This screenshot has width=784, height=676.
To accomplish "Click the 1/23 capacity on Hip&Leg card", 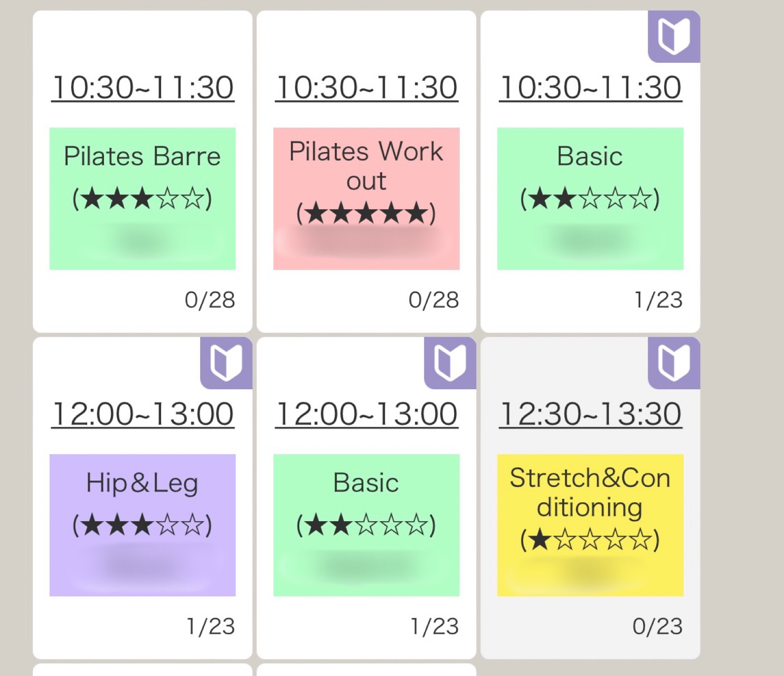I will (x=211, y=626).
